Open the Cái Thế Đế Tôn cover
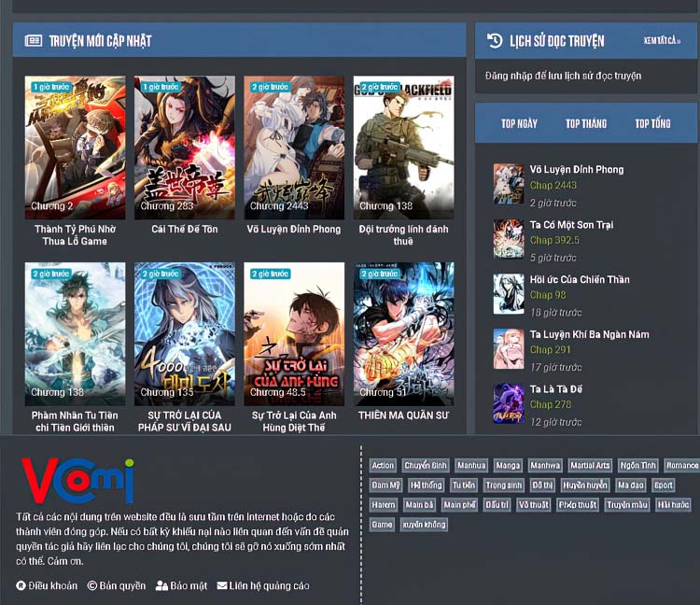The width and height of the screenshot is (700, 605). [x=185, y=147]
